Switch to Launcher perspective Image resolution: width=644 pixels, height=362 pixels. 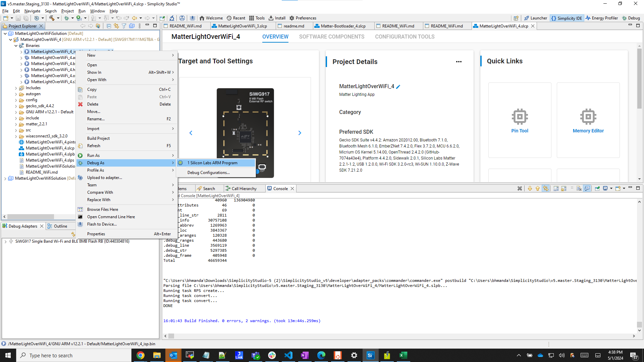(x=536, y=18)
